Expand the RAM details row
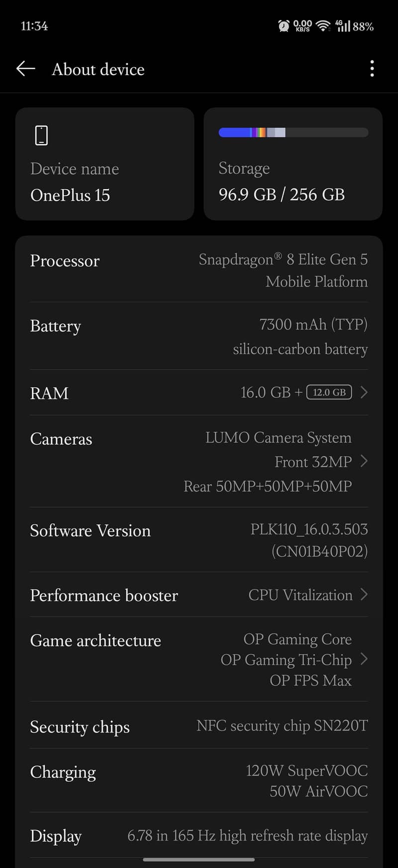Viewport: 398px width, 868px height. (x=364, y=392)
